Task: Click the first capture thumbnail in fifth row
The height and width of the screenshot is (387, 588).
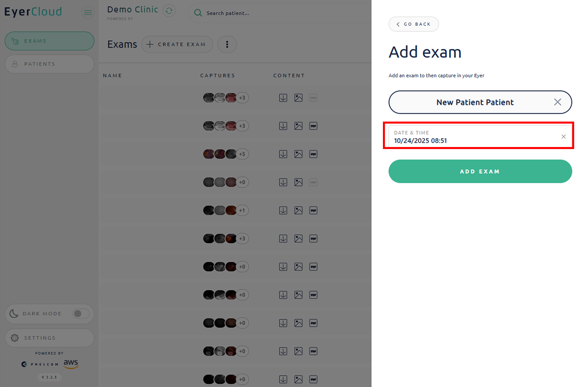Action: [x=208, y=211]
